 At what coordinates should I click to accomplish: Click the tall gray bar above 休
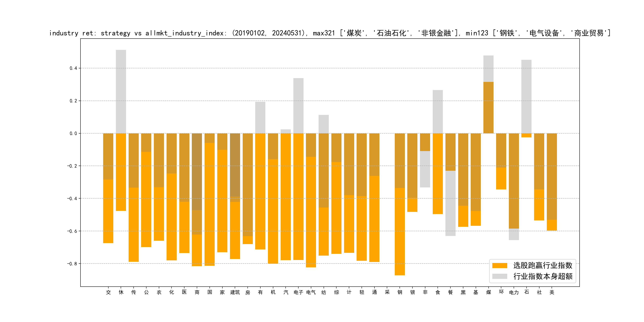tap(121, 91)
